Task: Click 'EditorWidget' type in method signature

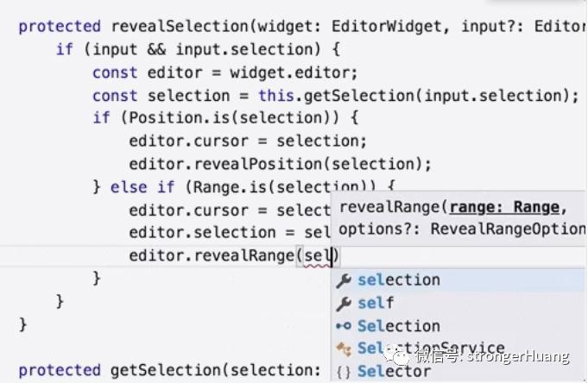Action: point(386,26)
